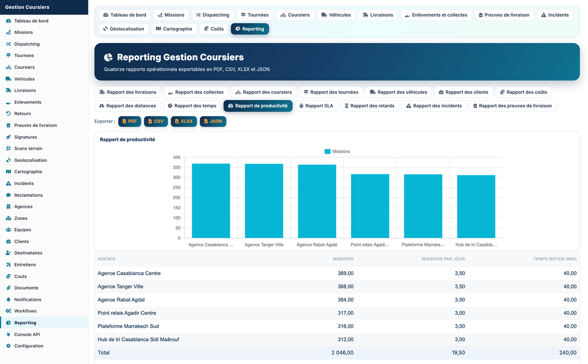
Task: Click the Zones icon in the sidebar
Action: point(8,218)
